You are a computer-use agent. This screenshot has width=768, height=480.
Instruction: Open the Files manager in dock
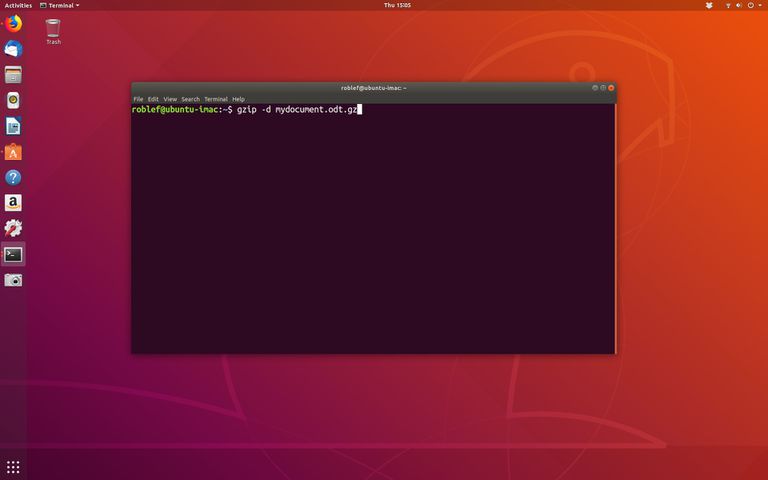(13, 75)
